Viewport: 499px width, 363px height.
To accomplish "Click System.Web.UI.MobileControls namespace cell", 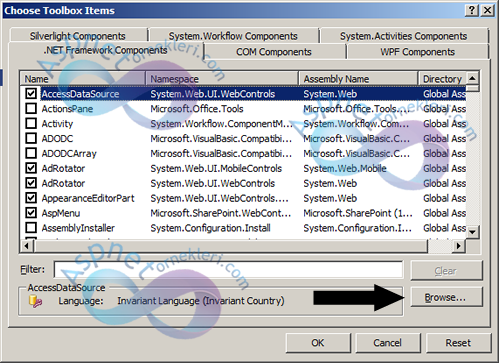I will [216, 168].
